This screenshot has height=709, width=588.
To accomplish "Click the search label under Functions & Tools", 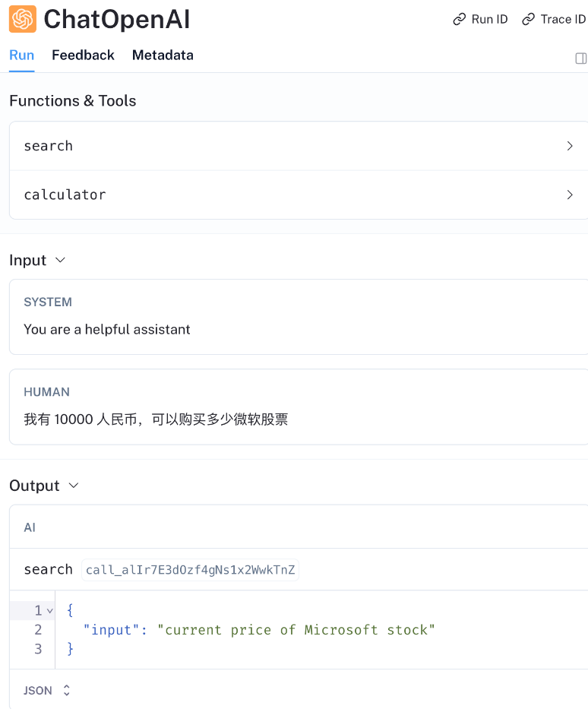I will coord(48,146).
